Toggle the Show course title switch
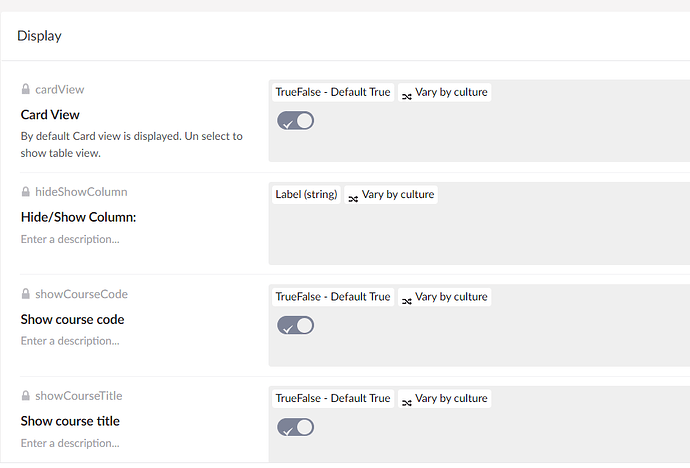This screenshot has width=690, height=468. [295, 427]
